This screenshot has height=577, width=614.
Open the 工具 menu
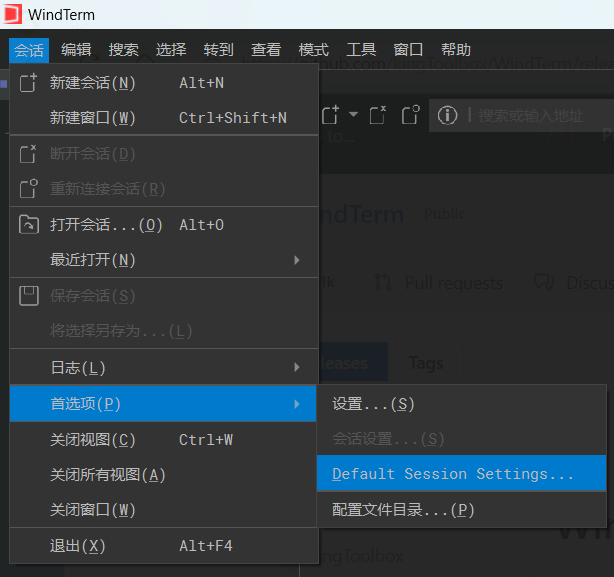point(361,50)
